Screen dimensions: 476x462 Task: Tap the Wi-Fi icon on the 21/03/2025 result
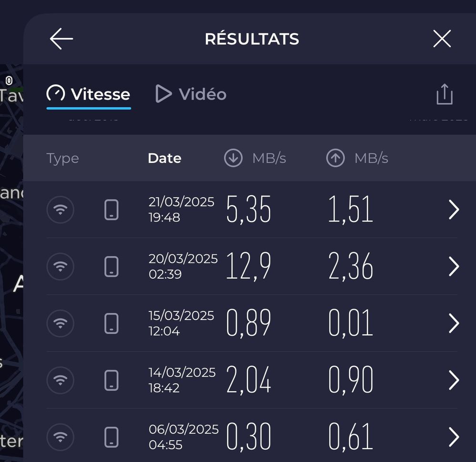coord(61,210)
